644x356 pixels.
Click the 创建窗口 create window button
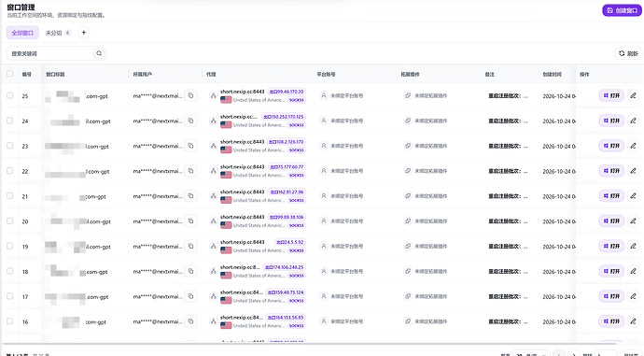pyautogui.click(x=622, y=10)
